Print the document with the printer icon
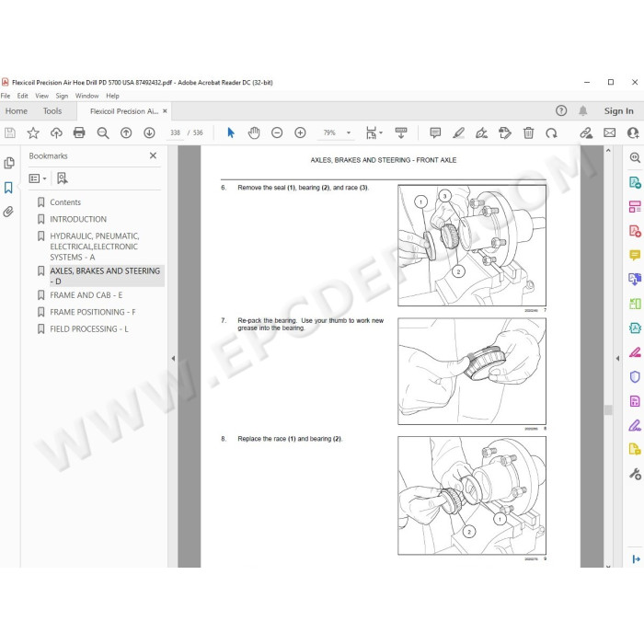 (79, 132)
